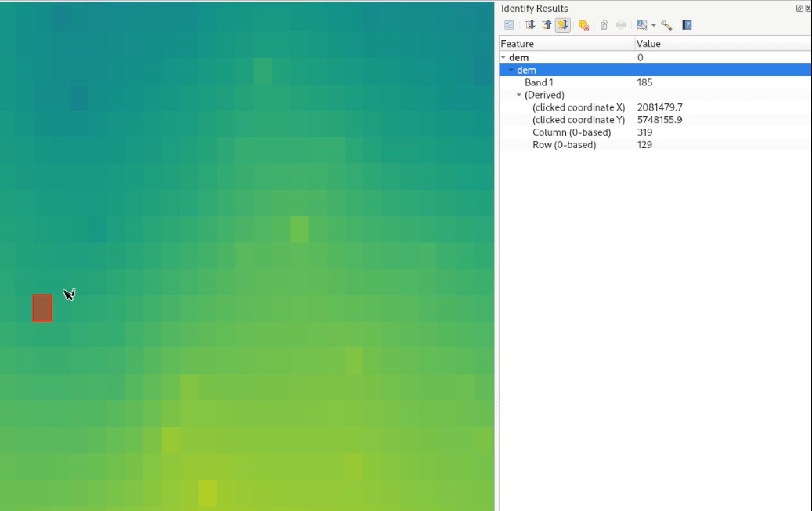The image size is (812, 511).
Task: Open the Help icon in Identify Results
Action: 687,25
